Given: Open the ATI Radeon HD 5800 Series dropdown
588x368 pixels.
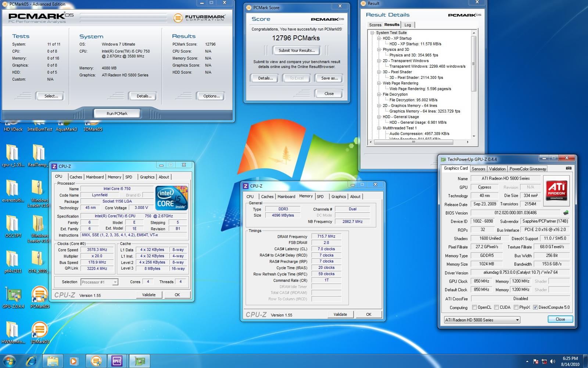Looking at the screenshot, I should click(482, 320).
